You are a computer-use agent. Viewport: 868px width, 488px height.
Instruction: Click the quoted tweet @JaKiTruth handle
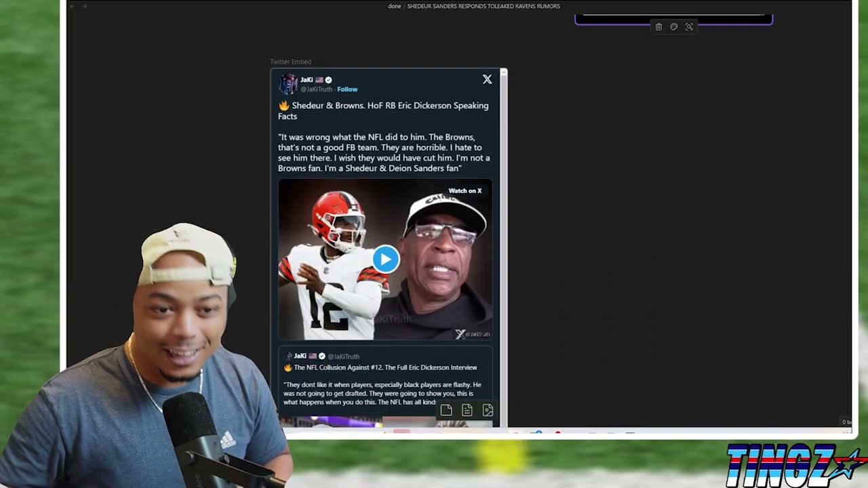pyautogui.click(x=344, y=357)
